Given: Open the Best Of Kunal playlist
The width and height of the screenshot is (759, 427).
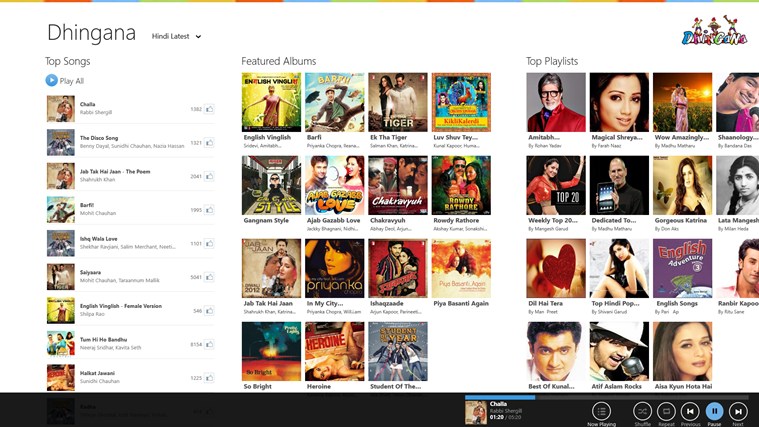Looking at the screenshot, I should (556, 351).
